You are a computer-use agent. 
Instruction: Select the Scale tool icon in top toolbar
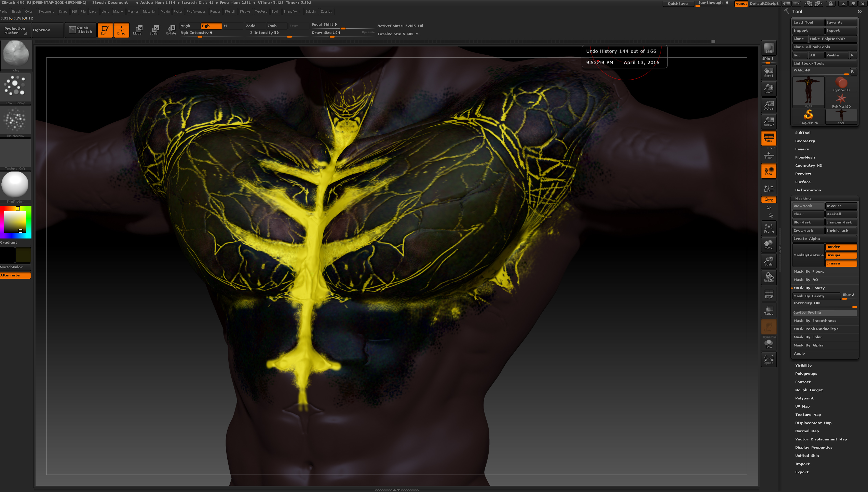coord(154,30)
